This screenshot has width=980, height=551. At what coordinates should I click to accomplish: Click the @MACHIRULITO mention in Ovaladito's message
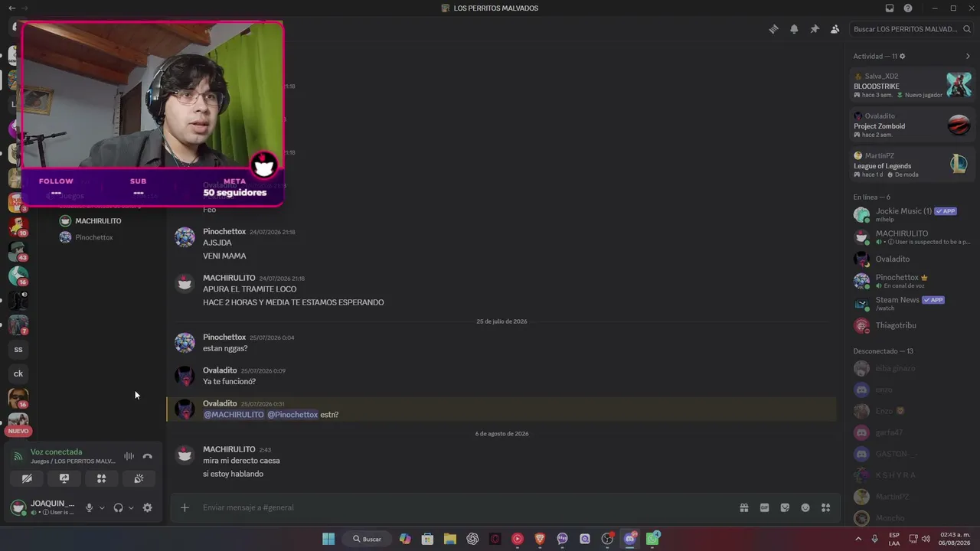click(234, 415)
